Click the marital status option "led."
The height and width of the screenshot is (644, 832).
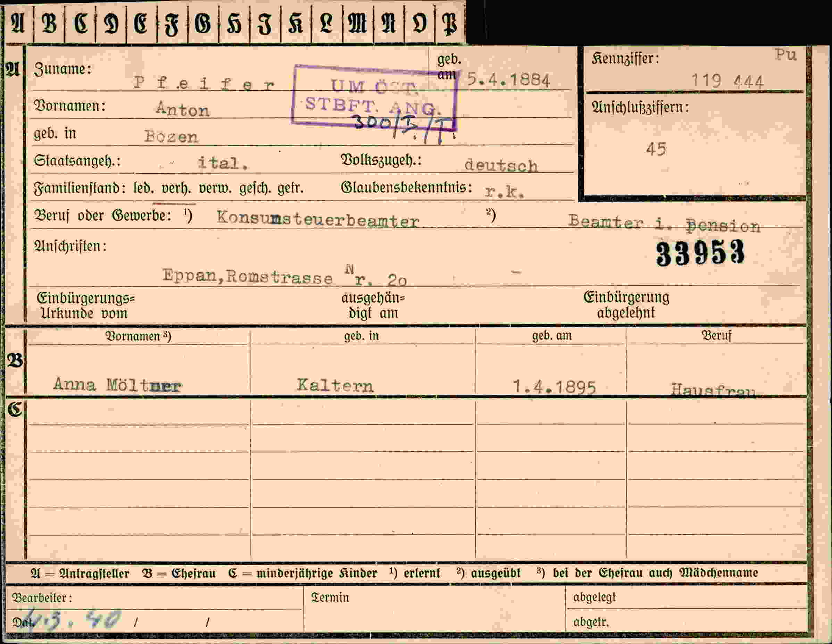coord(144,189)
